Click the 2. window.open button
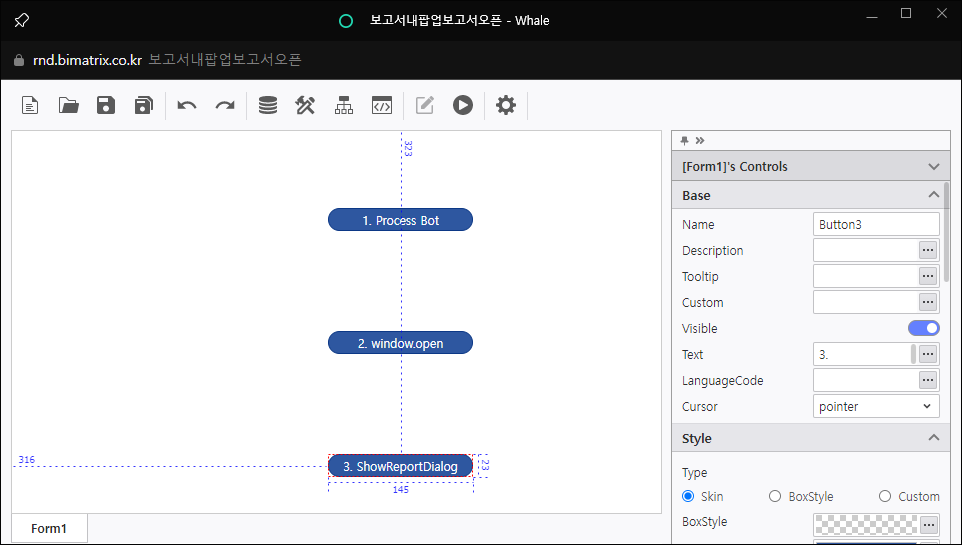This screenshot has width=962, height=545. pyautogui.click(x=401, y=343)
